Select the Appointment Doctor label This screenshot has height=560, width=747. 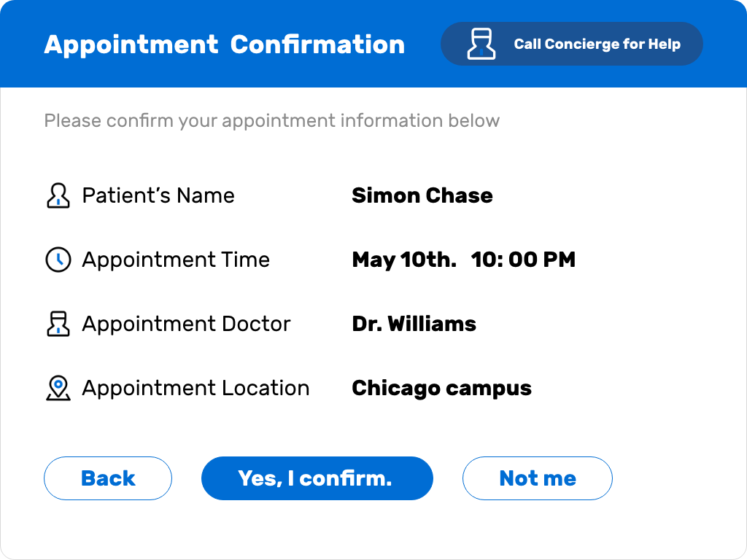tap(186, 324)
